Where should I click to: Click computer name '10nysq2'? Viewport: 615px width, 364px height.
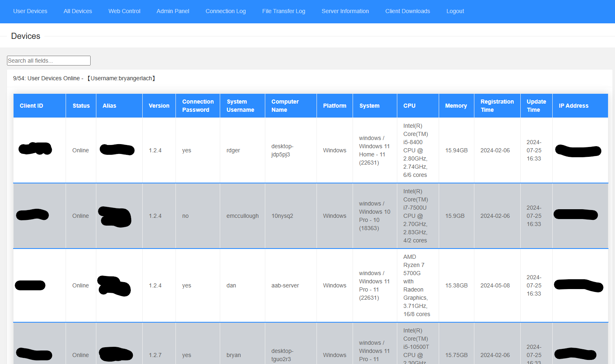[x=282, y=216]
